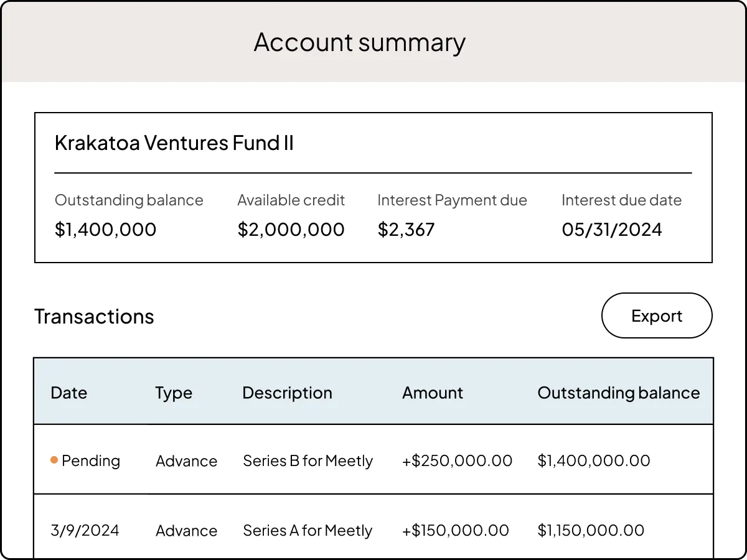Click the 3/9/2024 transaction date

[x=84, y=530]
